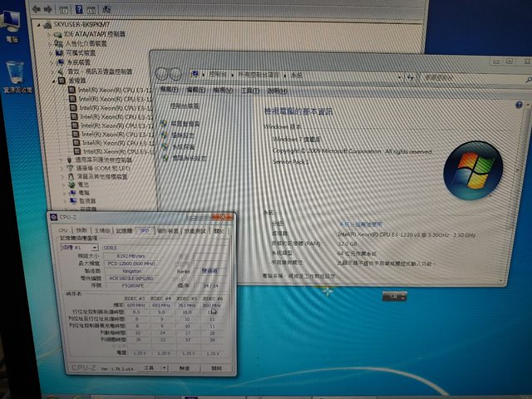The height and width of the screenshot is (399, 532).
Task: Click the 關閉 button in CPU-Z
Action: click(216, 367)
